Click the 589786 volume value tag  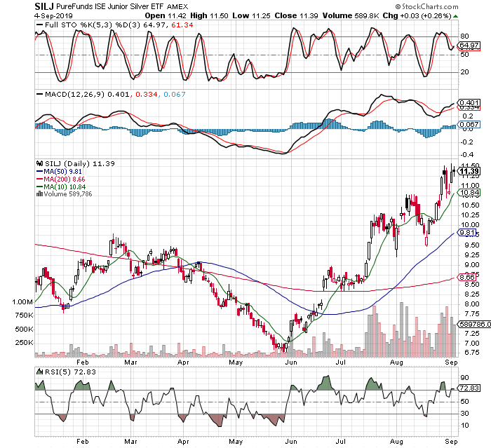[x=475, y=325]
